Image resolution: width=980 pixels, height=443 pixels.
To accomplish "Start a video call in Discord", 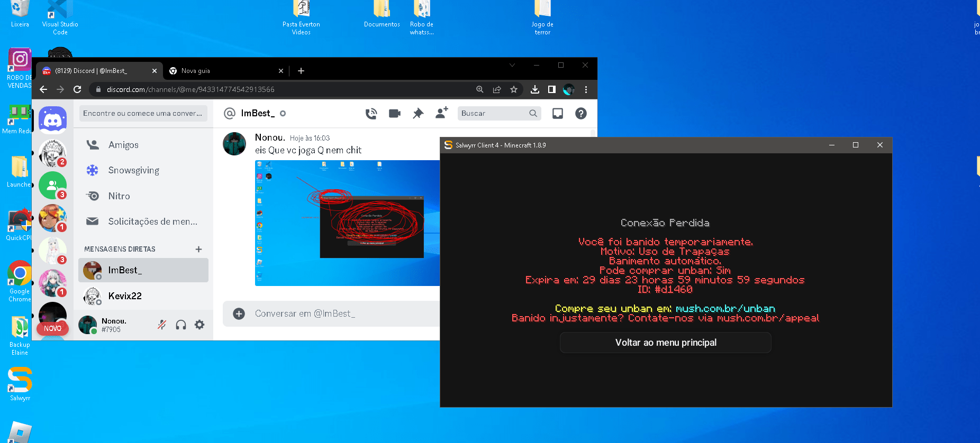I will (395, 113).
